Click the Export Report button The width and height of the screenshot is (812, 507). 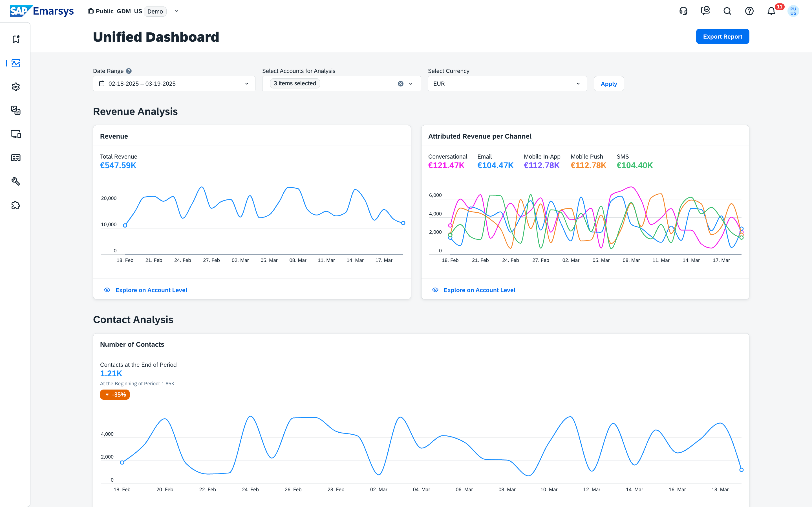pos(722,37)
